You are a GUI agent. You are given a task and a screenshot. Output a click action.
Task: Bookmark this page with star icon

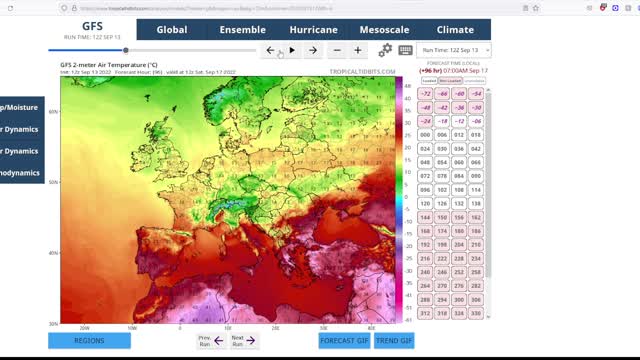click(536, 8)
